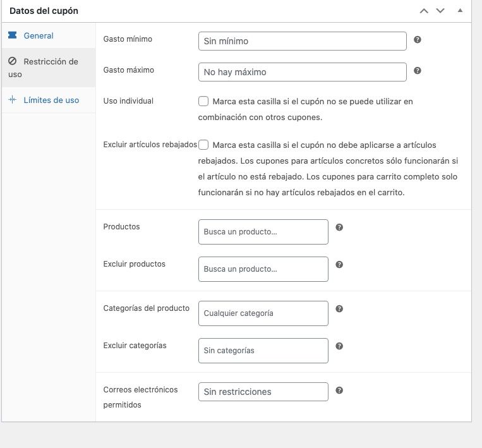Click the Correos electrónicos permitidos field

click(x=263, y=392)
